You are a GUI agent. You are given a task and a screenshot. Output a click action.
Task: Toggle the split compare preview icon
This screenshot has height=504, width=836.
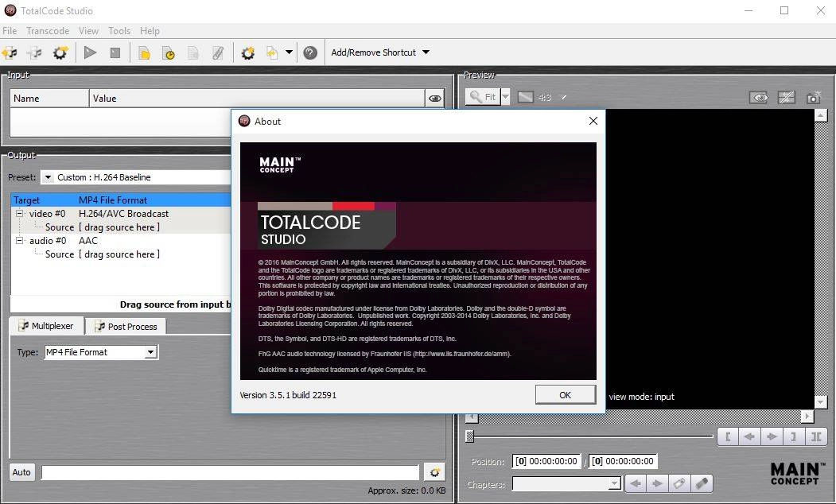click(x=787, y=98)
